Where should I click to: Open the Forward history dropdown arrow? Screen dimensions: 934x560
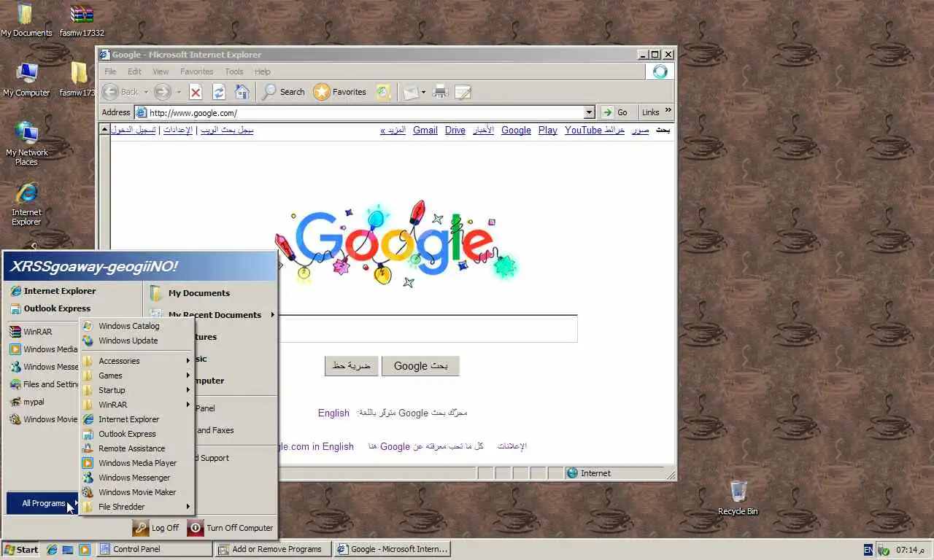(179, 92)
